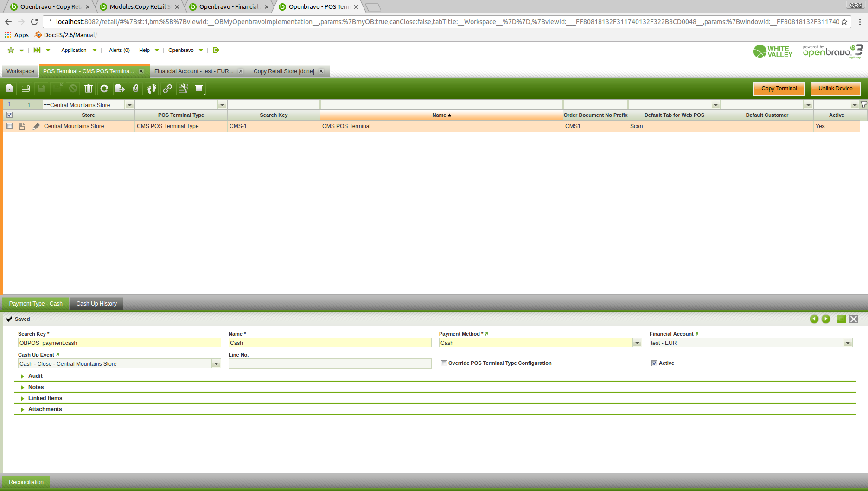868x491 pixels.
Task: Expand the Audit section
Action: coord(35,376)
